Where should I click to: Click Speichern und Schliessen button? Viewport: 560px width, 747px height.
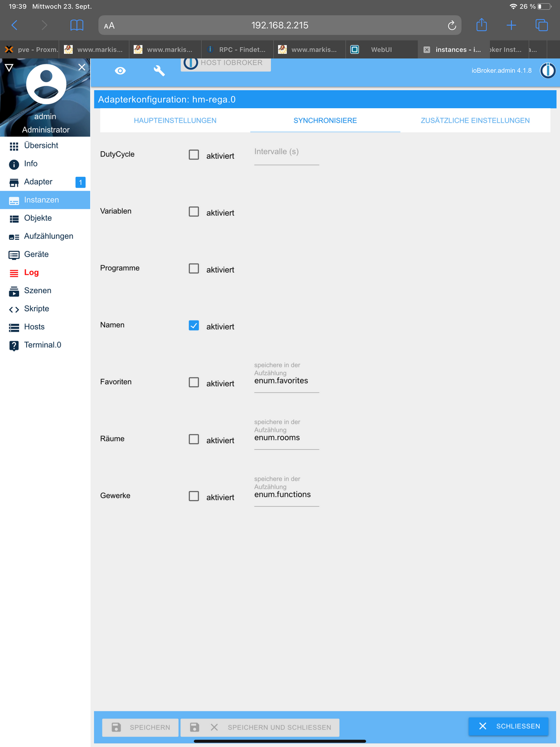coord(260,727)
